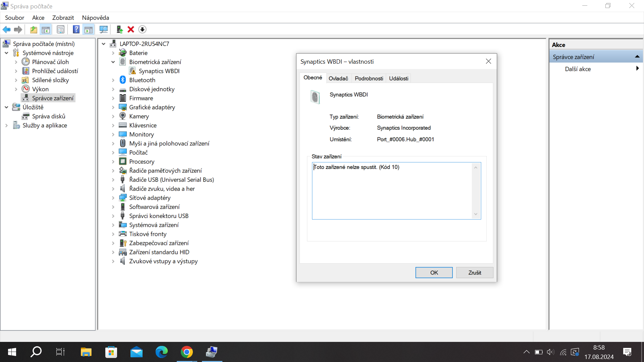Collapse the Biometrická zařízení category
The image size is (644, 362).
tap(113, 62)
